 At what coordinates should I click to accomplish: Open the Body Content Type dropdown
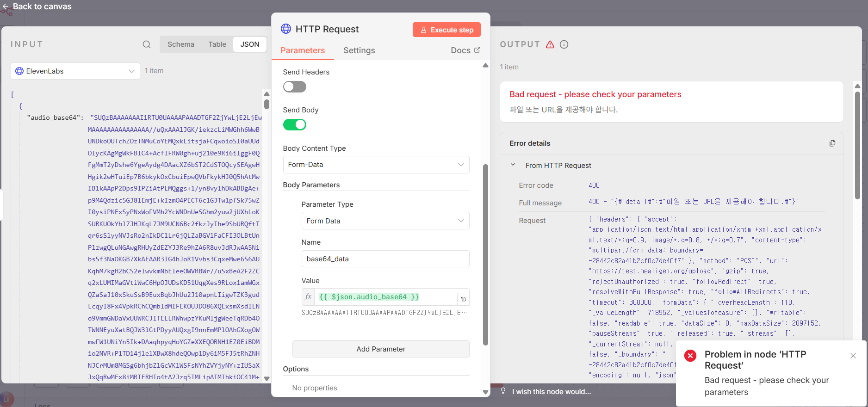pos(376,165)
